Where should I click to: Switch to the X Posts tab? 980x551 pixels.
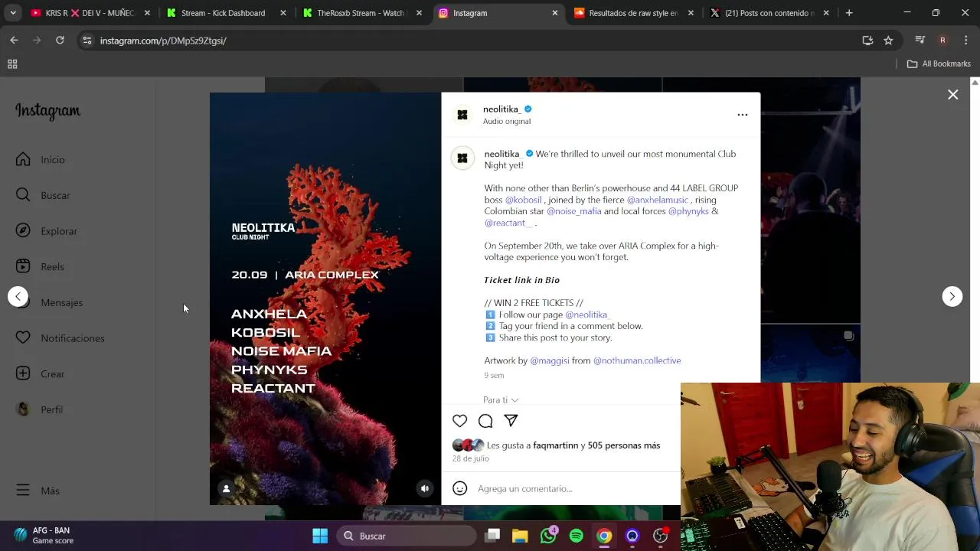pos(769,13)
